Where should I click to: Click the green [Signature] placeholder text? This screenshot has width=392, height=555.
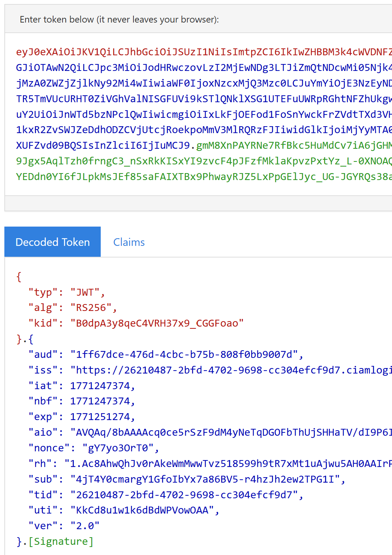(61, 542)
